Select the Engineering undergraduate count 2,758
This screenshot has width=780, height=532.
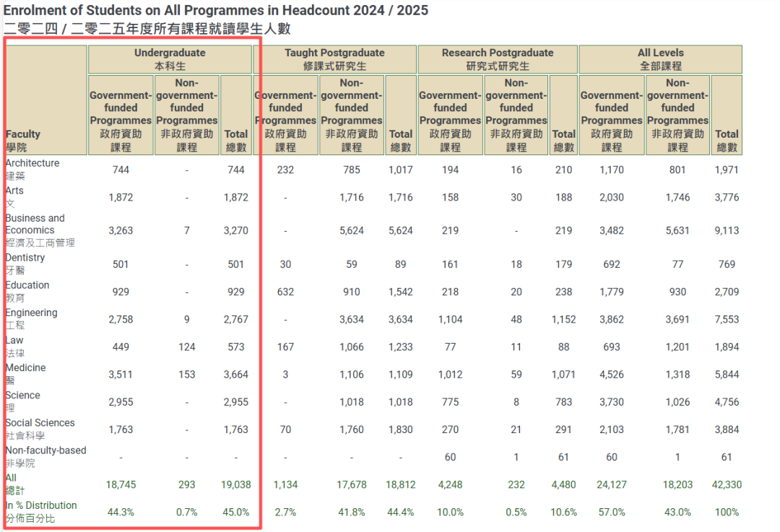(x=120, y=319)
